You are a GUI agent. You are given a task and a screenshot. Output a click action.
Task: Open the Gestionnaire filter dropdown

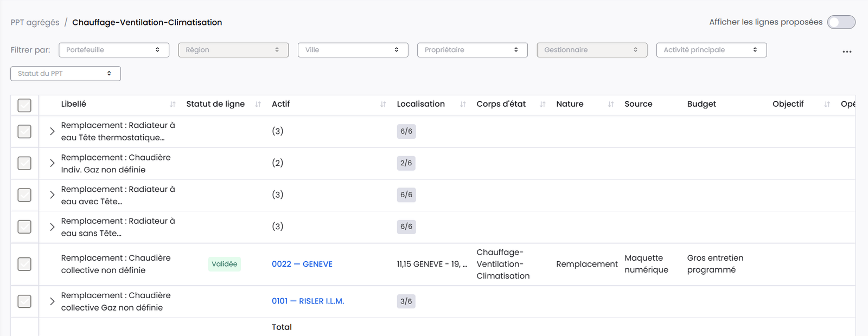[592, 50]
